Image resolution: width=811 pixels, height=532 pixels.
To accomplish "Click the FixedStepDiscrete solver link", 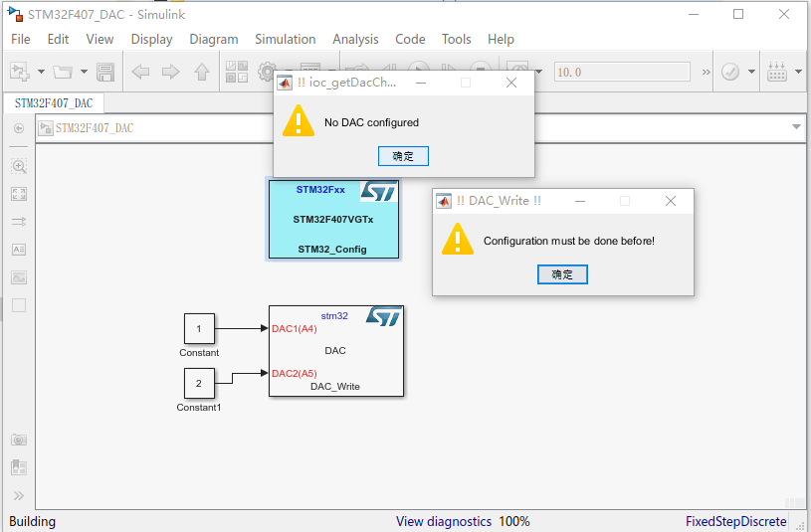I will [736, 521].
